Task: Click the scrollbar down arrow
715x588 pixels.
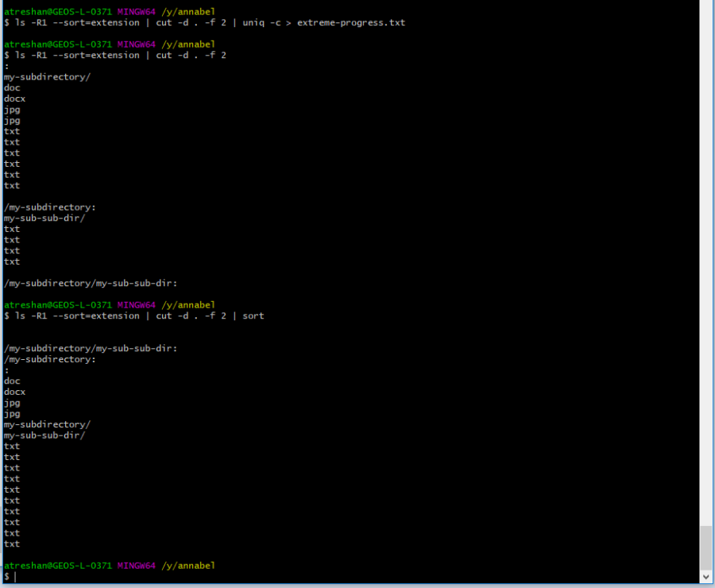Action: coord(705,576)
